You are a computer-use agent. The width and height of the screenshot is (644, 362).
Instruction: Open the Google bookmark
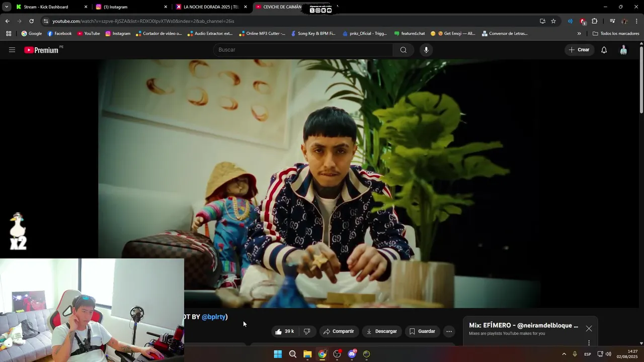click(x=31, y=34)
